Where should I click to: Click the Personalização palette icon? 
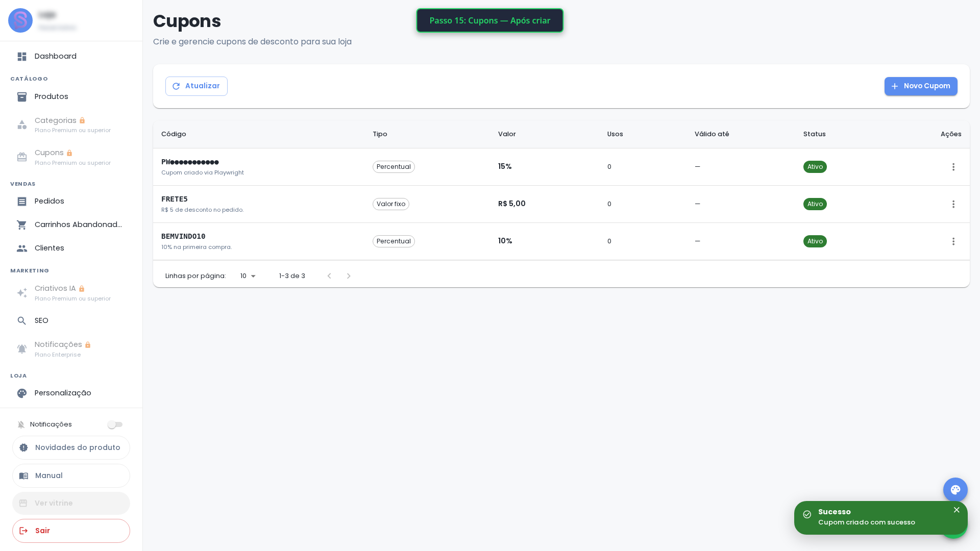(22, 393)
